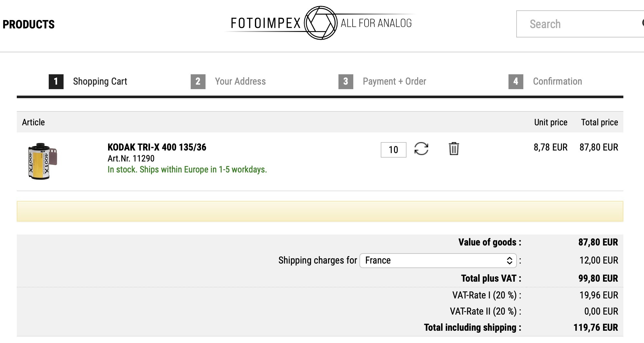Click the step 2 number badge
The width and height of the screenshot is (644, 343).
point(198,81)
